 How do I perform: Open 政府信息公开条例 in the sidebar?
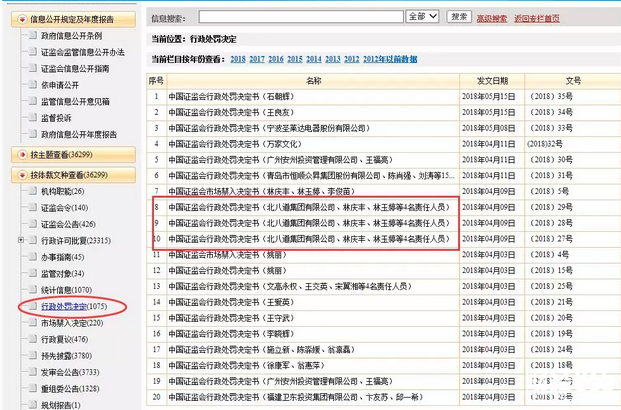pyautogui.click(x=72, y=36)
